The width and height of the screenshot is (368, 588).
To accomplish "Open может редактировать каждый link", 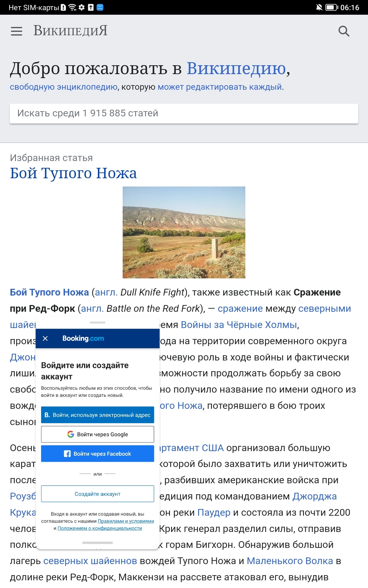I will (x=220, y=87).
